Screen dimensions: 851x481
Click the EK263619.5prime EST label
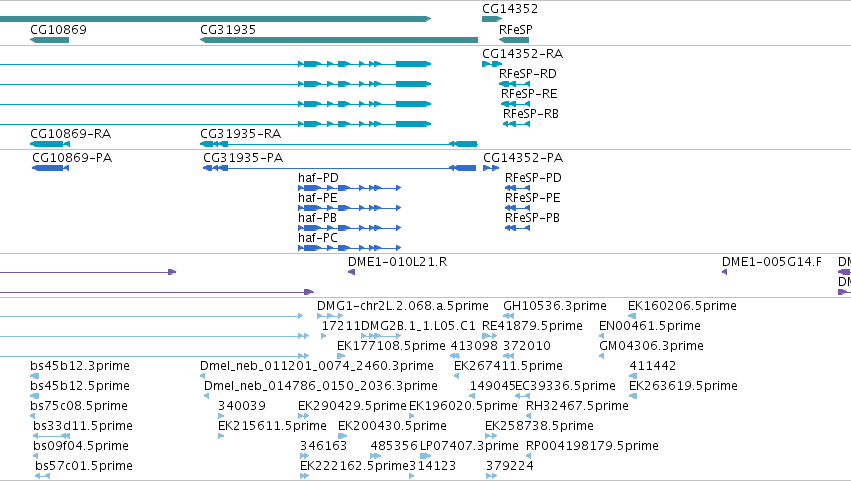click(x=683, y=386)
